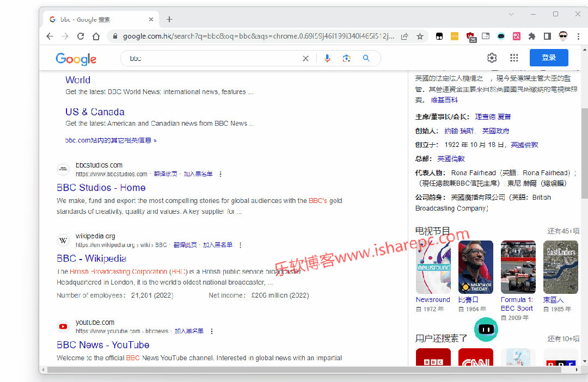
Task: Open BBC Studios - Home result
Action: [x=101, y=188]
